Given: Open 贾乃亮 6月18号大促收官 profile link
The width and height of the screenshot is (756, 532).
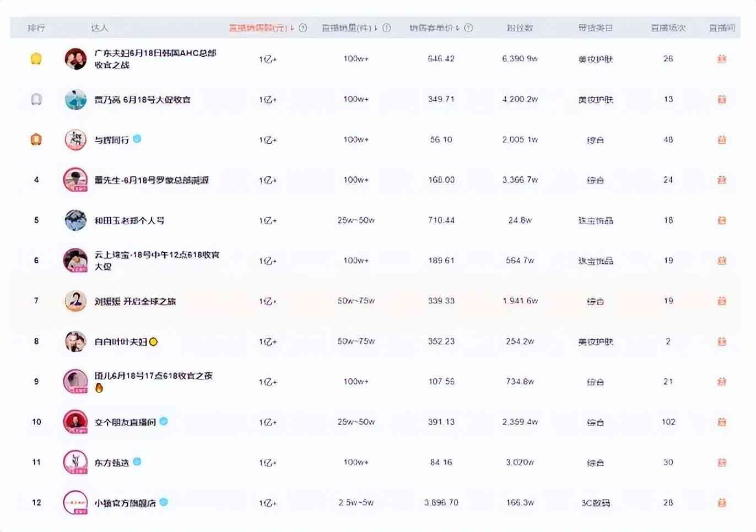Looking at the screenshot, I should point(142,100).
